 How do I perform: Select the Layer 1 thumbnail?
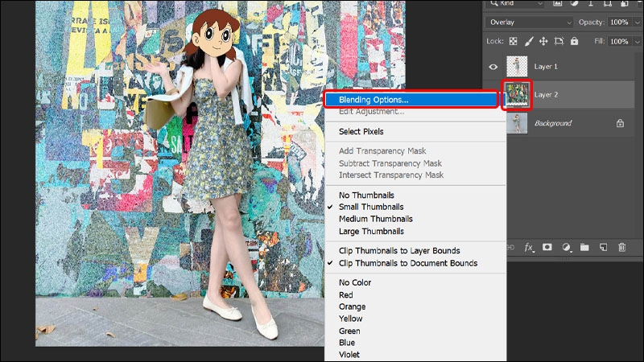point(517,67)
